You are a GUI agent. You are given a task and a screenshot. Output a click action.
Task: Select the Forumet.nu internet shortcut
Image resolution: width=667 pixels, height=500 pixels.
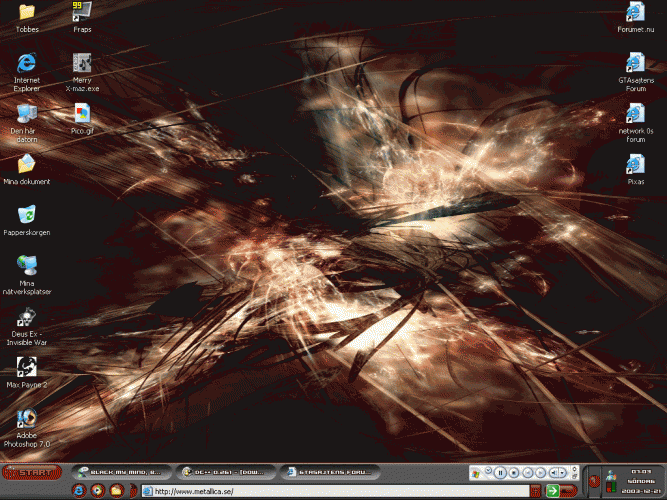635,12
